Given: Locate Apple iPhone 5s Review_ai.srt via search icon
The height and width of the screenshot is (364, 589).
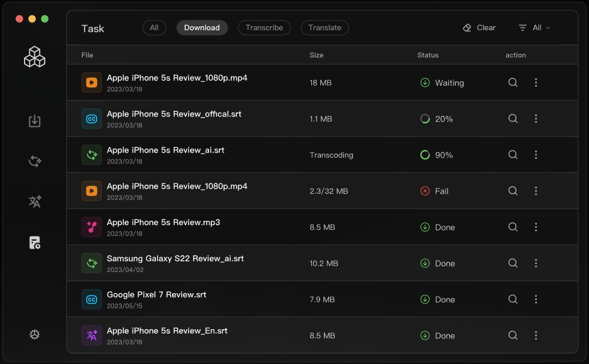Looking at the screenshot, I should 513,155.
